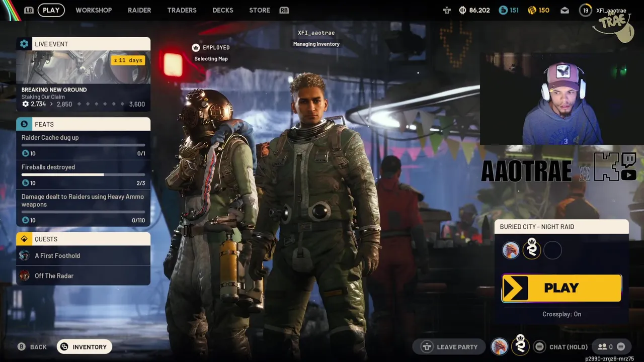644x362 pixels.
Task: Click the 2,734 event points counter
Action: coord(34,104)
